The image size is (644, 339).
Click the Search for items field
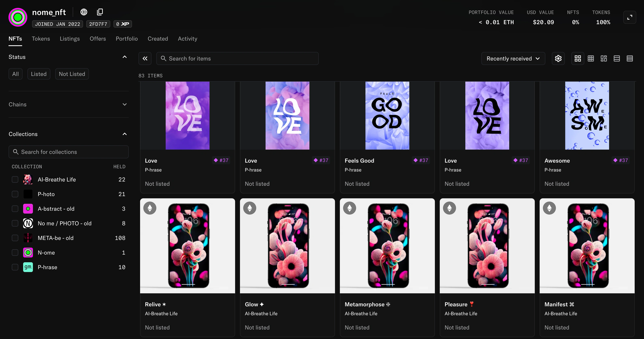[x=237, y=58]
